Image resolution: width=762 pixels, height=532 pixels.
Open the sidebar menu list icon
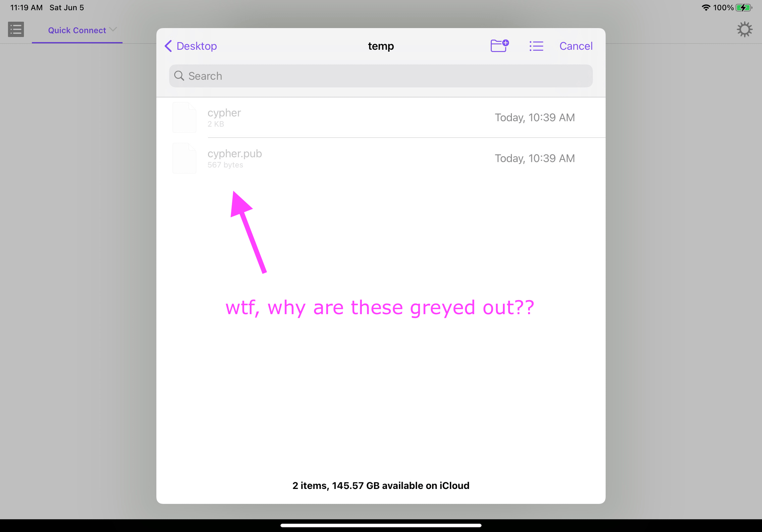[16, 29]
